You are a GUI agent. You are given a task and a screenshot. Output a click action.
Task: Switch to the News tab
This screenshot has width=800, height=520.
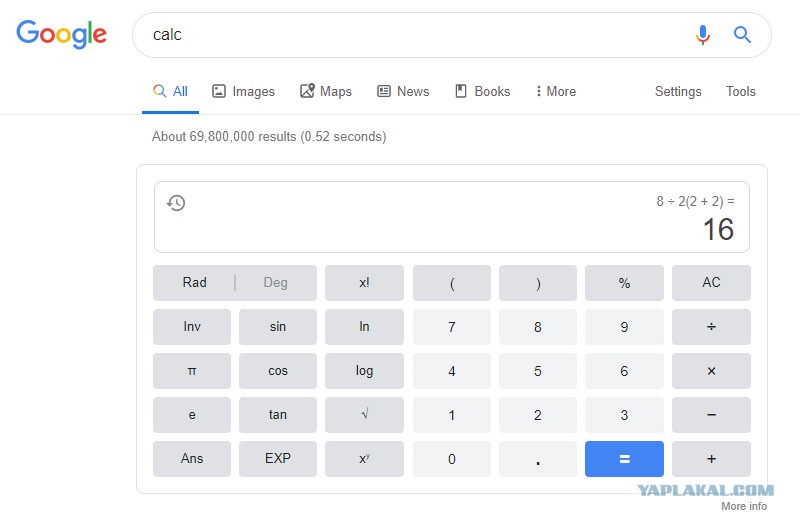[403, 91]
